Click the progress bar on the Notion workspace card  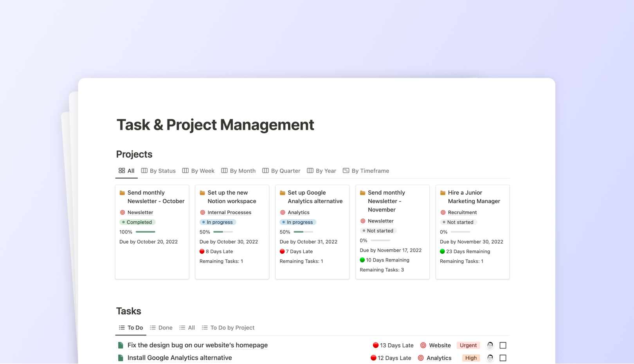point(223,232)
